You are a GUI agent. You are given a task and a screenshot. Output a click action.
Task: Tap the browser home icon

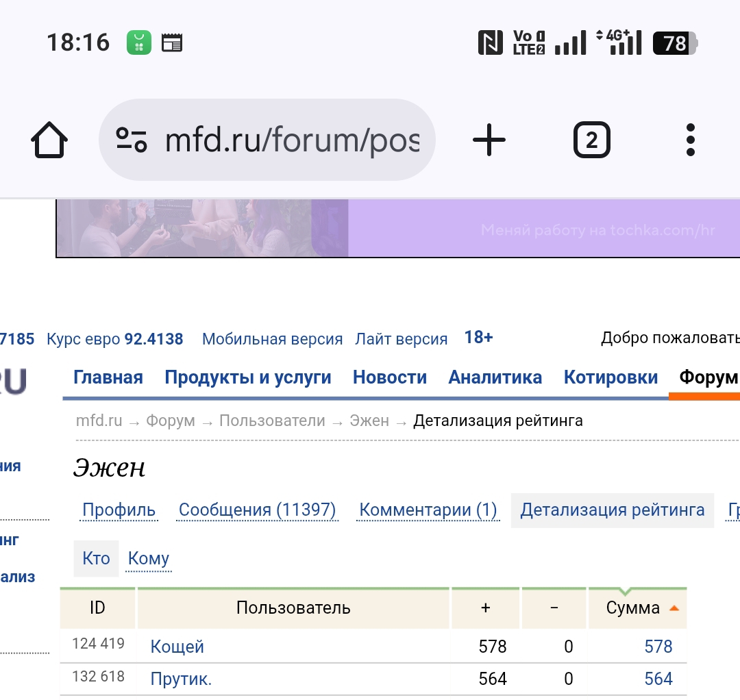[x=49, y=140]
